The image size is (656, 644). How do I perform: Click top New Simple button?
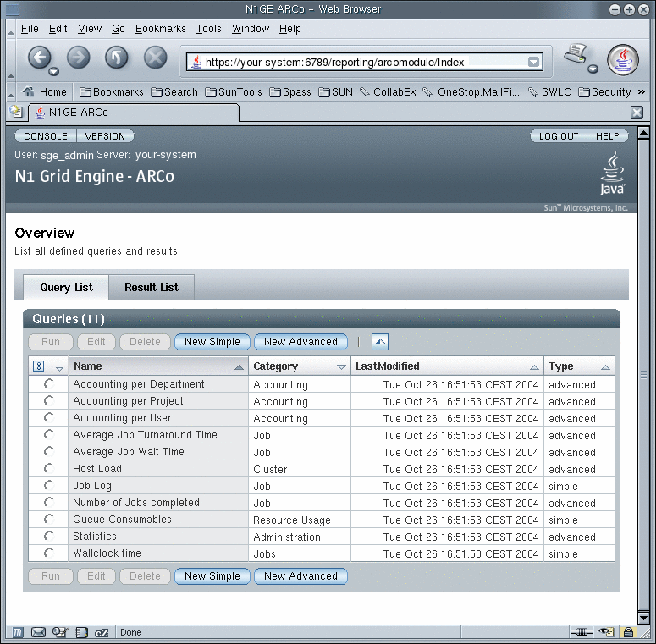tap(212, 342)
